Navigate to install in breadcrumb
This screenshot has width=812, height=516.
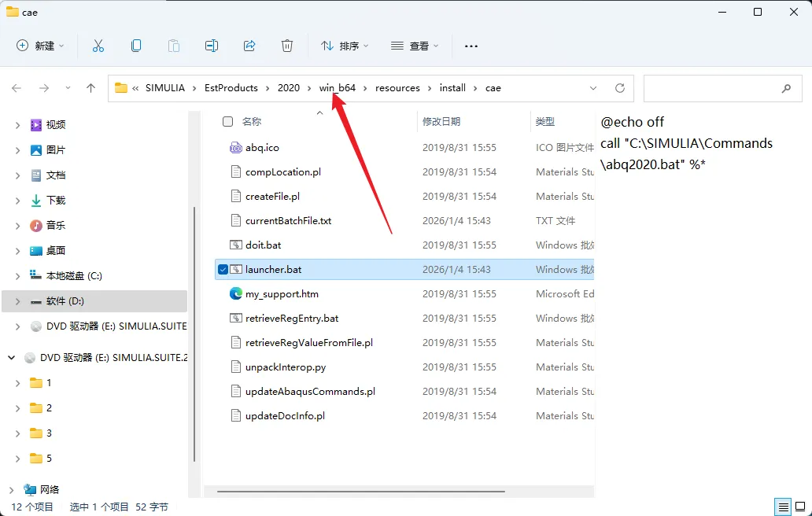point(452,88)
